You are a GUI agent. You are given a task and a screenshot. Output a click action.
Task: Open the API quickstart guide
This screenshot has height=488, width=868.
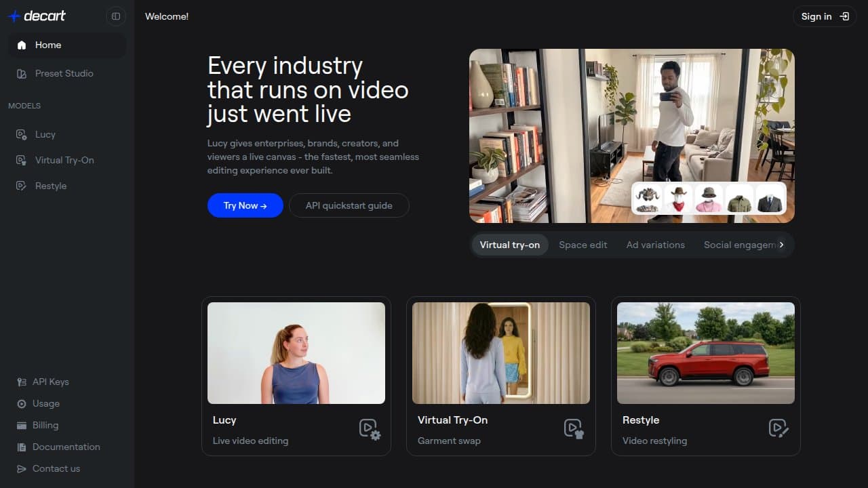coord(349,205)
